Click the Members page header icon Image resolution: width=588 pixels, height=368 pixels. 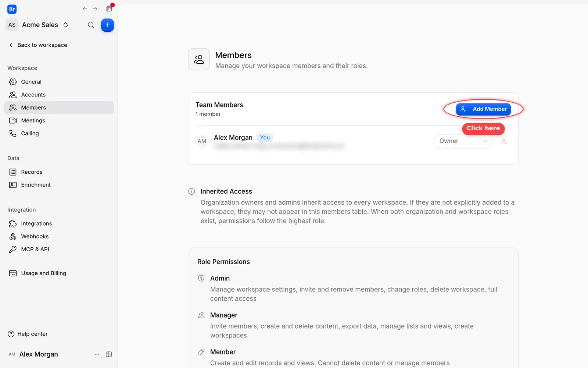(x=199, y=59)
